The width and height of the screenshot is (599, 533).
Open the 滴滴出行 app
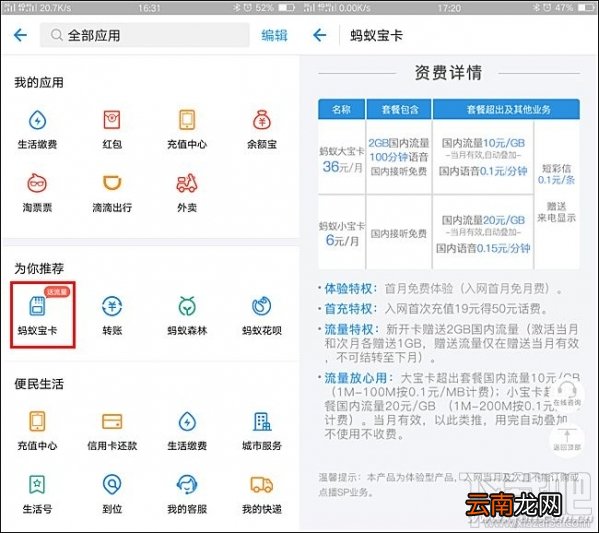point(112,193)
